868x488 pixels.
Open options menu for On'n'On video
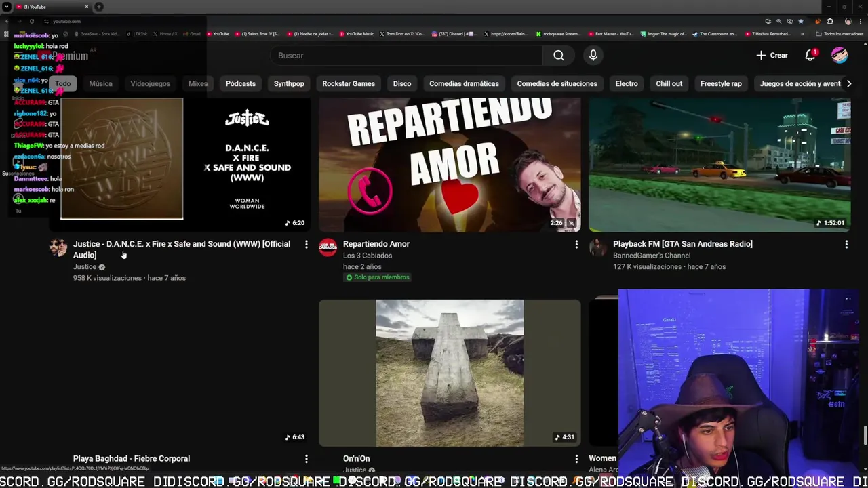click(576, 459)
